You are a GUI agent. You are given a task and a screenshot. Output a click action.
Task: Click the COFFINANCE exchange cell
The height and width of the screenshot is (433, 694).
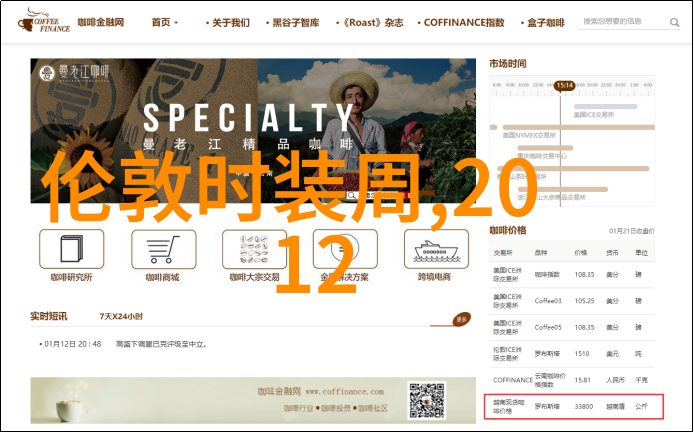click(x=513, y=380)
